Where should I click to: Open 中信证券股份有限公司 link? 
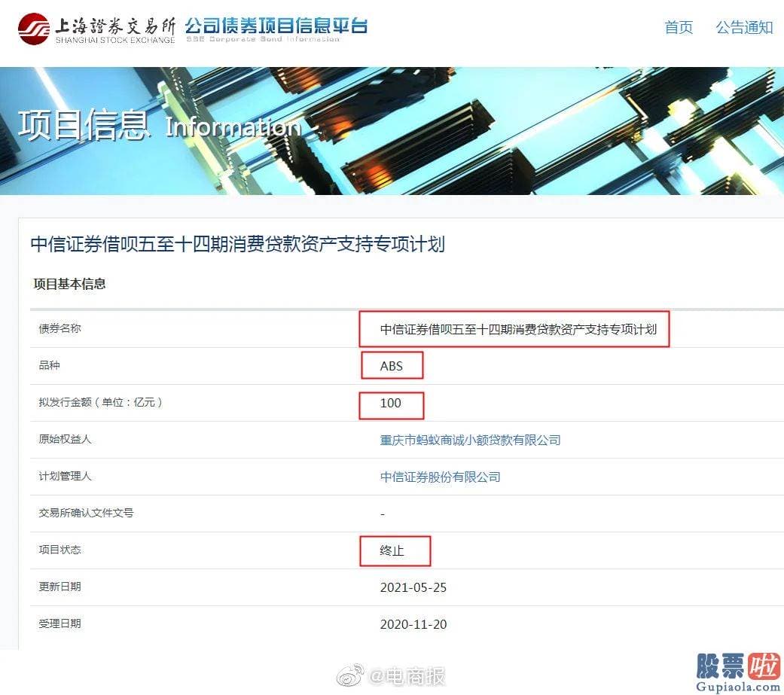[x=440, y=477]
